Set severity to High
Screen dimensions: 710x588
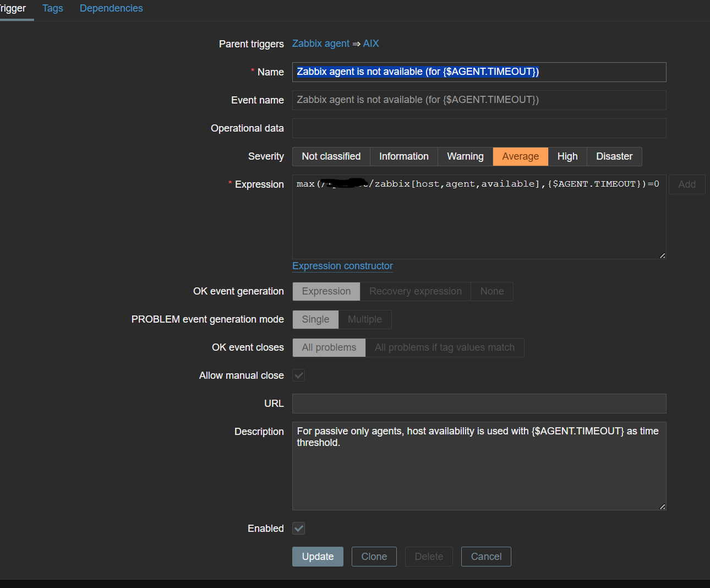567,156
